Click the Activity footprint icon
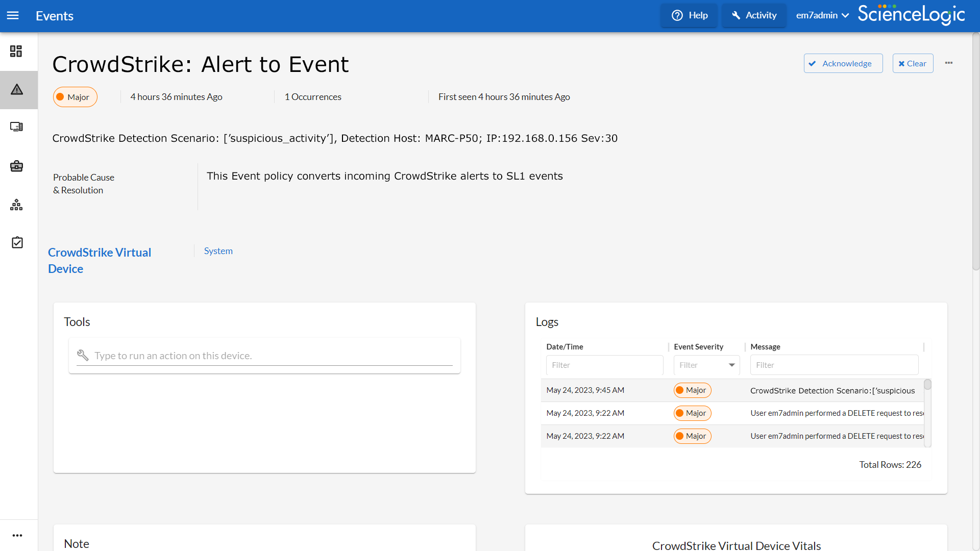The image size is (980, 551). click(736, 15)
